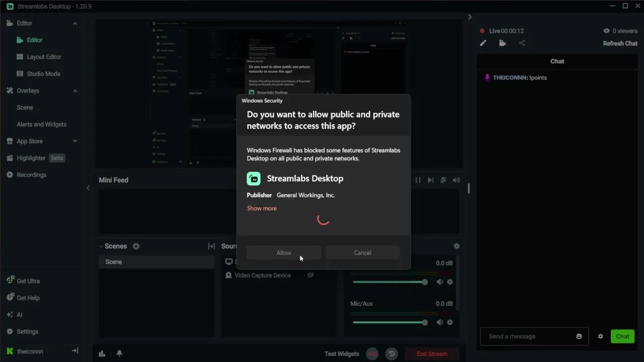
Task: Click Test Widgets
Action: (342, 354)
